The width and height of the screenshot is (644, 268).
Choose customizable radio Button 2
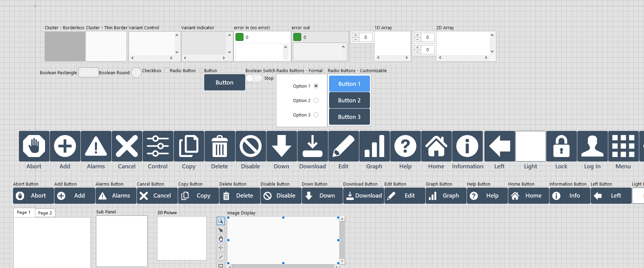[349, 100]
